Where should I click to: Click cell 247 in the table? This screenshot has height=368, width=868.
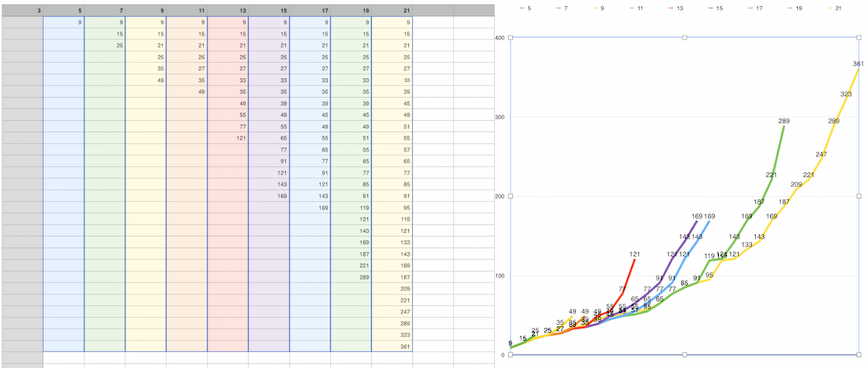[x=392, y=311]
